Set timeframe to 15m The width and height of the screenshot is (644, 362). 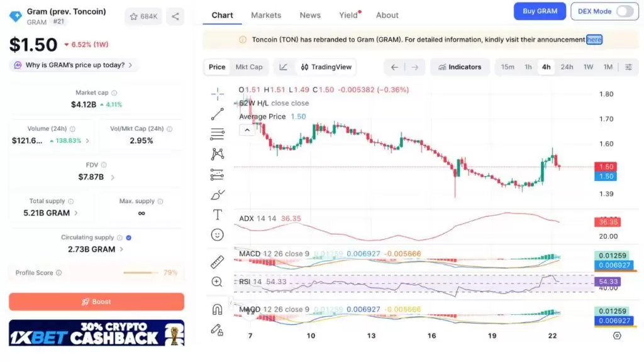point(508,67)
